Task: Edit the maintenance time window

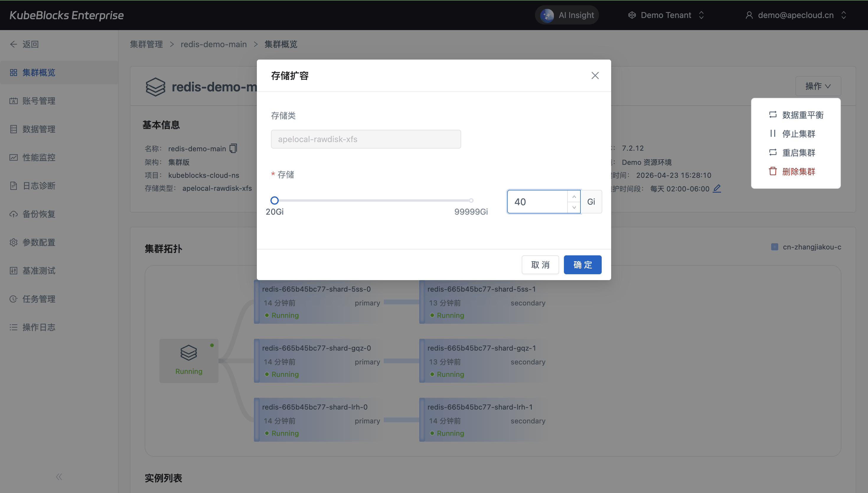Action: [x=717, y=189]
